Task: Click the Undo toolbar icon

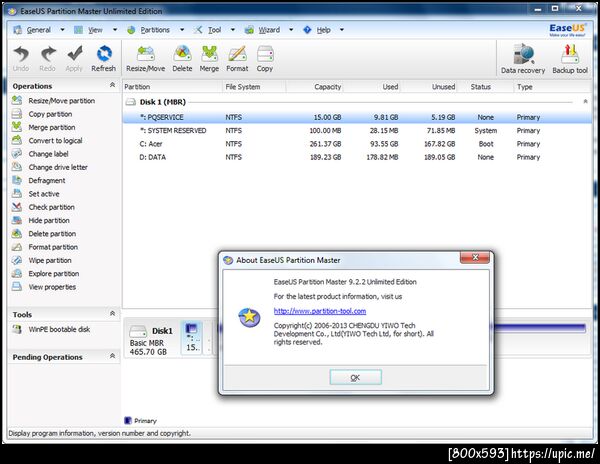Action: click(x=21, y=59)
